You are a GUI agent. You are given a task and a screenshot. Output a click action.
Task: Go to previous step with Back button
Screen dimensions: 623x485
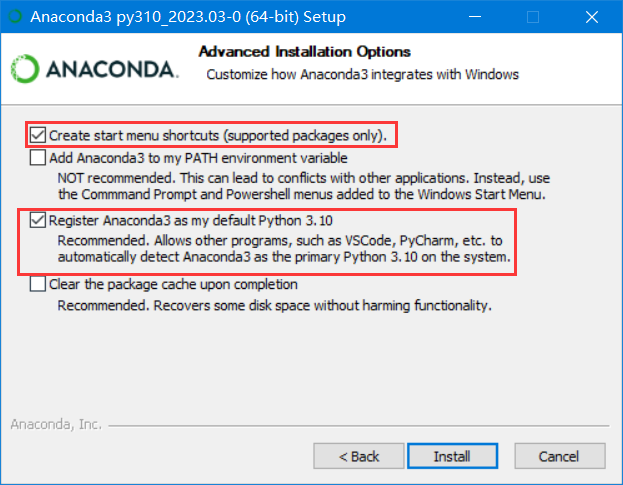[x=359, y=456]
